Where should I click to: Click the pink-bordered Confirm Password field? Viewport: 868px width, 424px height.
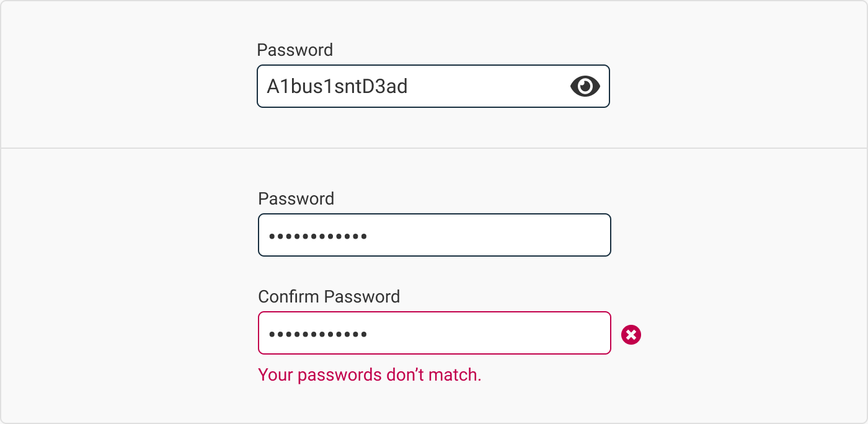coord(434,333)
